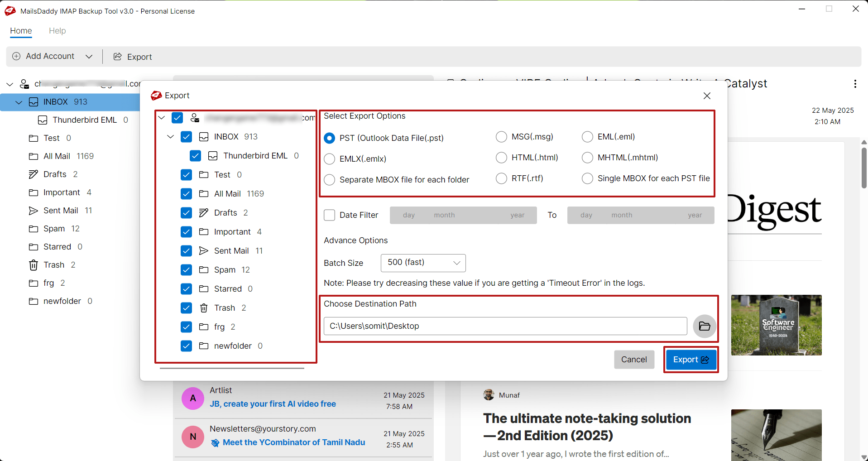Click the Sent Mail arrow icon in dialog tree

pos(204,251)
